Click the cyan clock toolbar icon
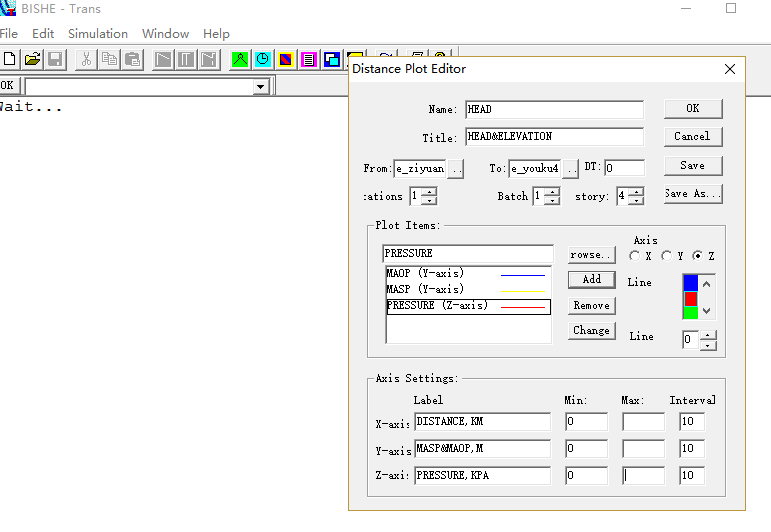The image size is (771, 532). tap(263, 60)
